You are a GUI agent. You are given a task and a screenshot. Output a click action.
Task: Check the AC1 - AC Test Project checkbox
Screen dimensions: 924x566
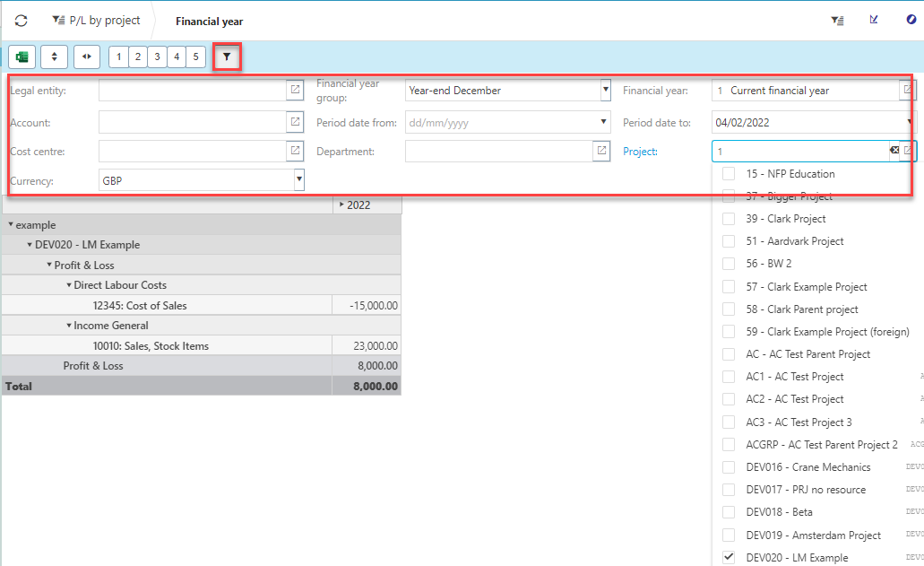coord(729,377)
